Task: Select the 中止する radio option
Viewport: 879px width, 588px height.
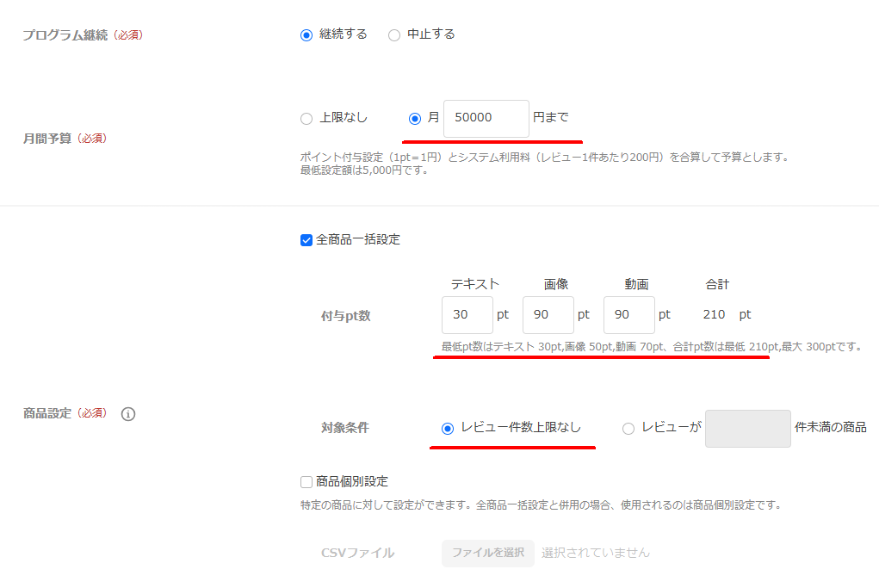Action: pos(394,35)
